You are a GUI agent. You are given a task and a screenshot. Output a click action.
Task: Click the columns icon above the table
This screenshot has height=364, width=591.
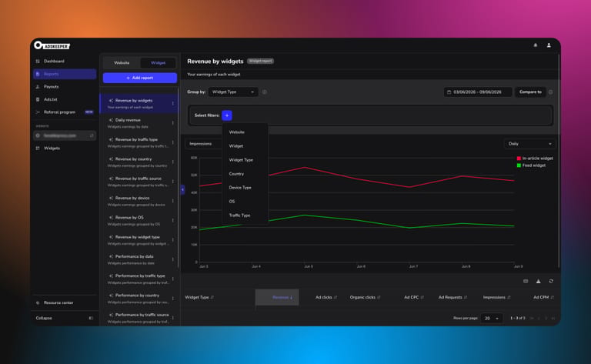click(526, 281)
